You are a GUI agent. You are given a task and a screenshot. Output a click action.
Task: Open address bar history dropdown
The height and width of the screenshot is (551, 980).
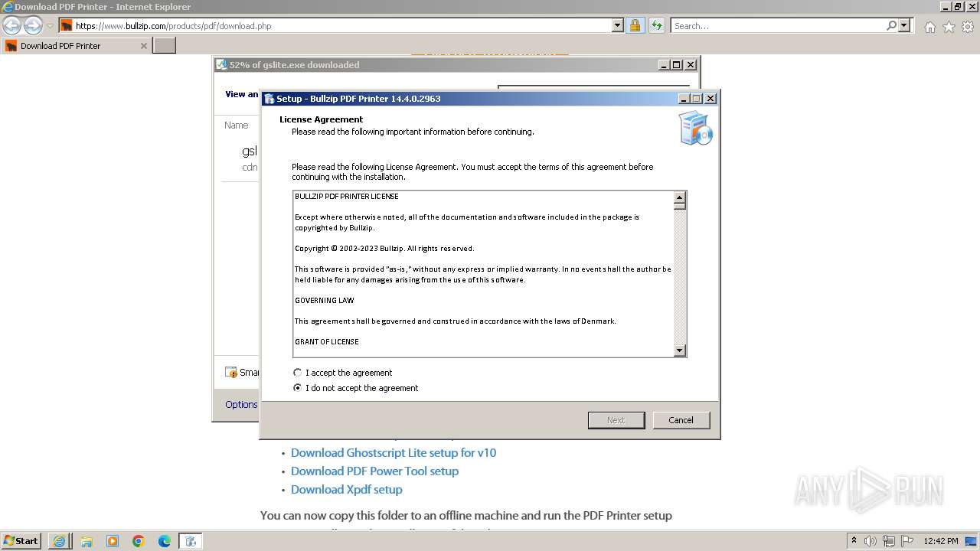[x=618, y=25]
